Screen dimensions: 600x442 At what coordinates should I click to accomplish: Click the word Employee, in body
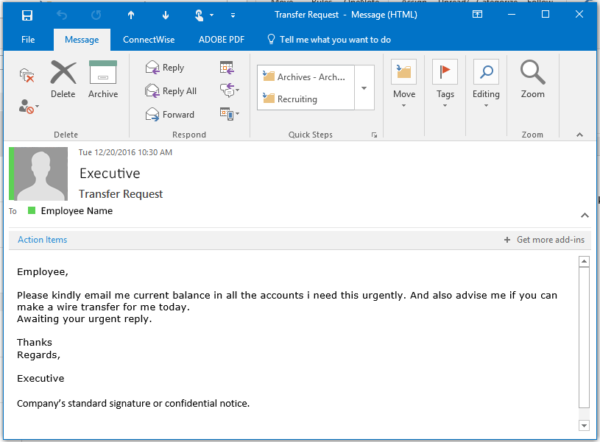(x=42, y=272)
